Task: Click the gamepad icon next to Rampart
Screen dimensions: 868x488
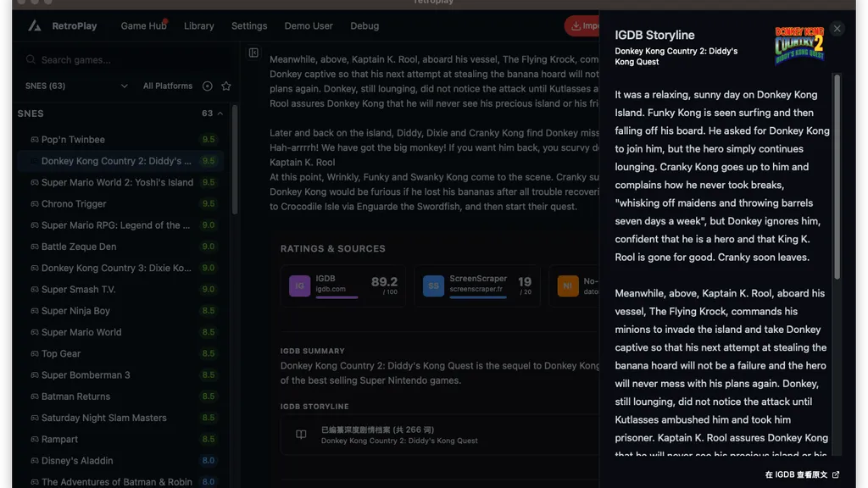Action: [34, 439]
